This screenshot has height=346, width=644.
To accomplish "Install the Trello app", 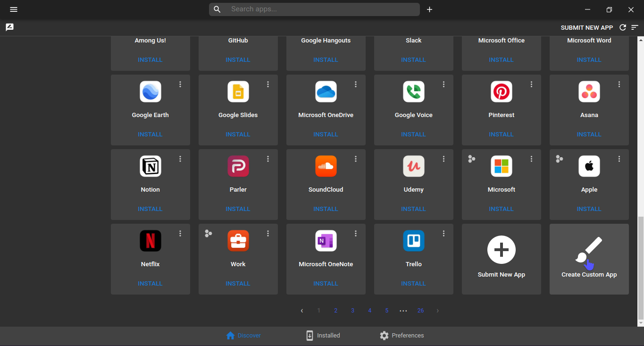I will pos(413,284).
